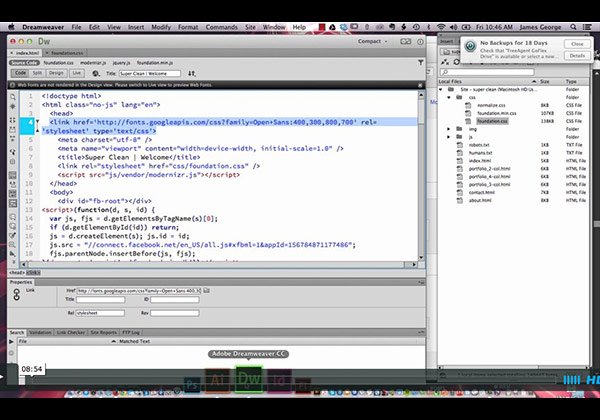Click the browse folder icon next to Href
Image resolution: width=600 pixels, height=420 pixels.
206,291
